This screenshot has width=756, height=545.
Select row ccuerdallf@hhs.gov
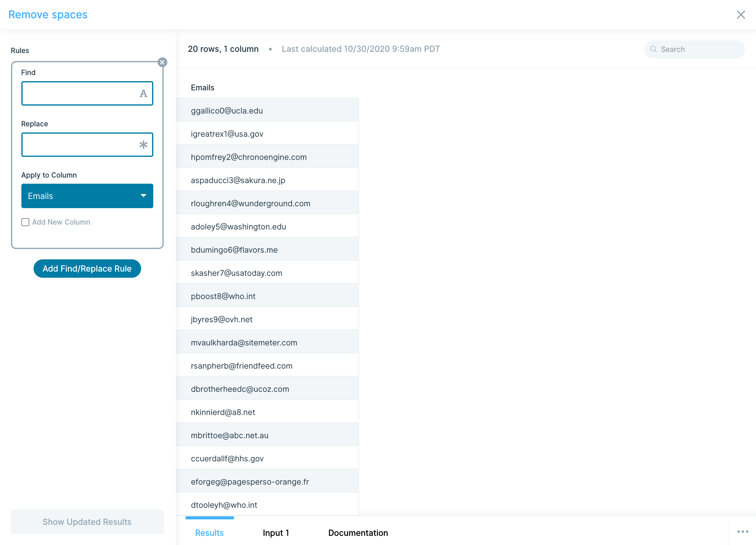267,458
